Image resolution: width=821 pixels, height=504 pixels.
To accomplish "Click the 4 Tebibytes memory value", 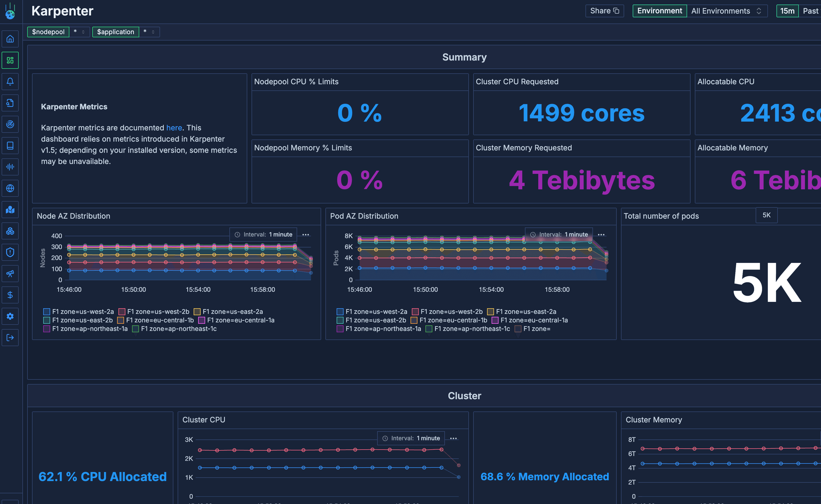I will (582, 180).
